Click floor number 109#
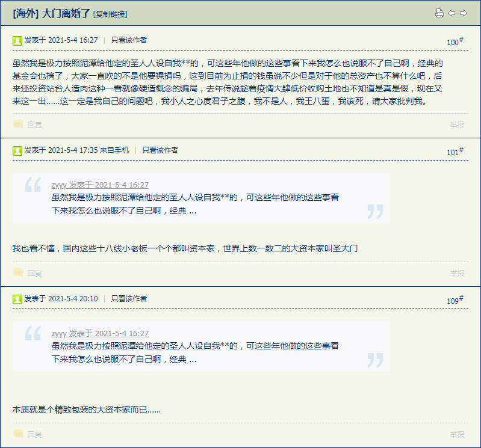This screenshot has width=481, height=448. (x=455, y=300)
